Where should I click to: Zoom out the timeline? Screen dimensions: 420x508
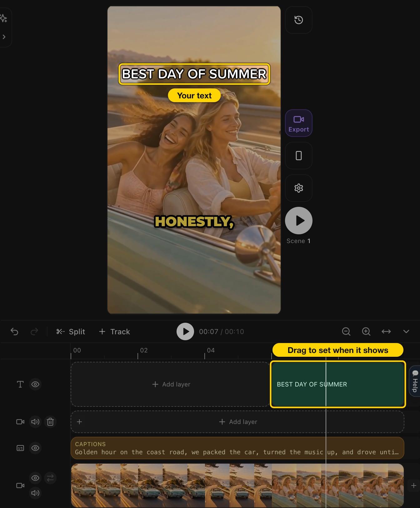pos(346,331)
